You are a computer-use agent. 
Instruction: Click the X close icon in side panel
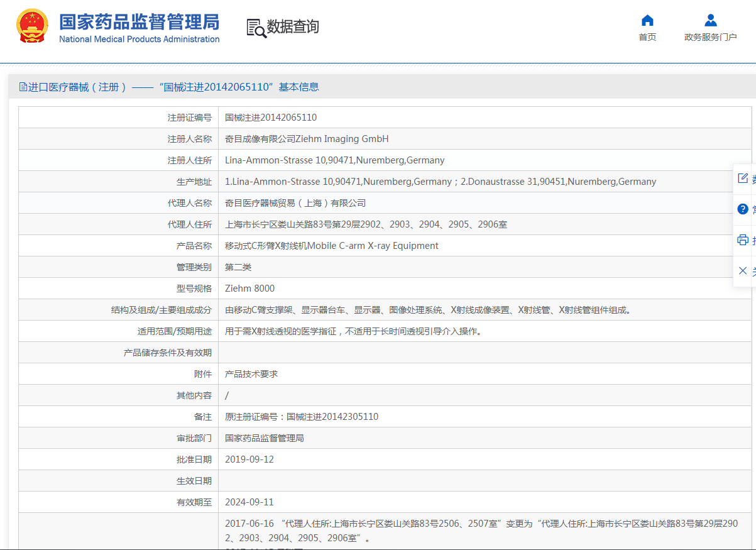point(743,271)
